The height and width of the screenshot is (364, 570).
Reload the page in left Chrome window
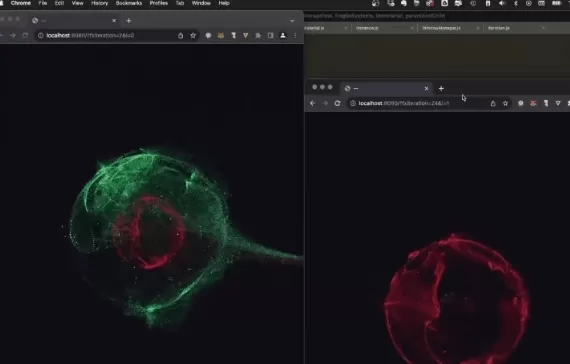point(25,35)
